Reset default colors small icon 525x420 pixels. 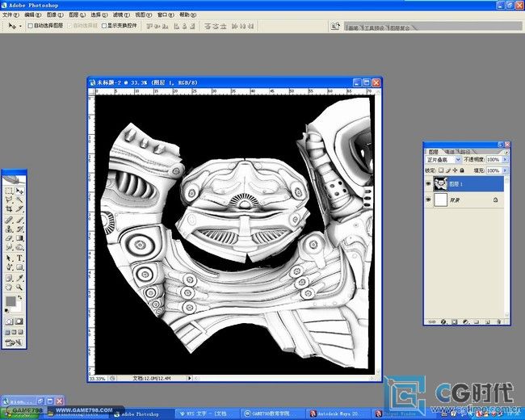click(x=6, y=310)
